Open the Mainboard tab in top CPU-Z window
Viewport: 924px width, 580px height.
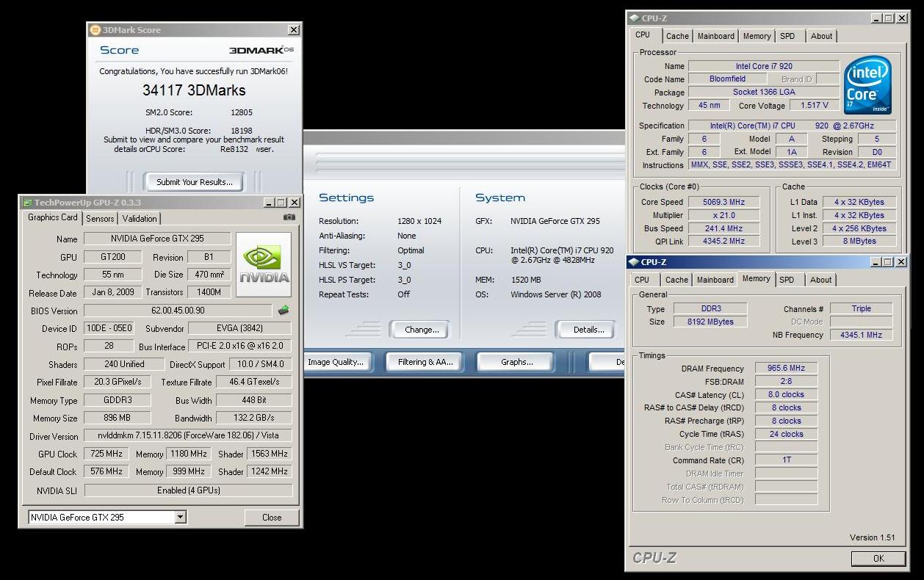point(716,36)
